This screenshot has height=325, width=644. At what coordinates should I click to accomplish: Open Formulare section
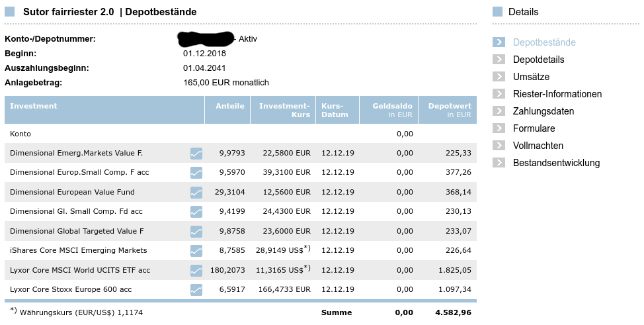pos(534,128)
